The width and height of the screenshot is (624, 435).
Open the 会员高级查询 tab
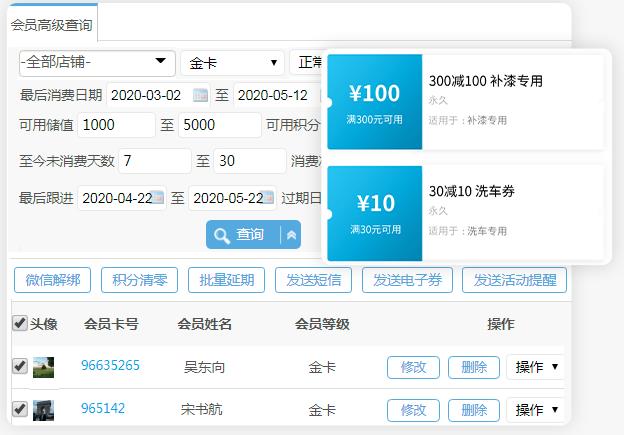tap(52, 24)
